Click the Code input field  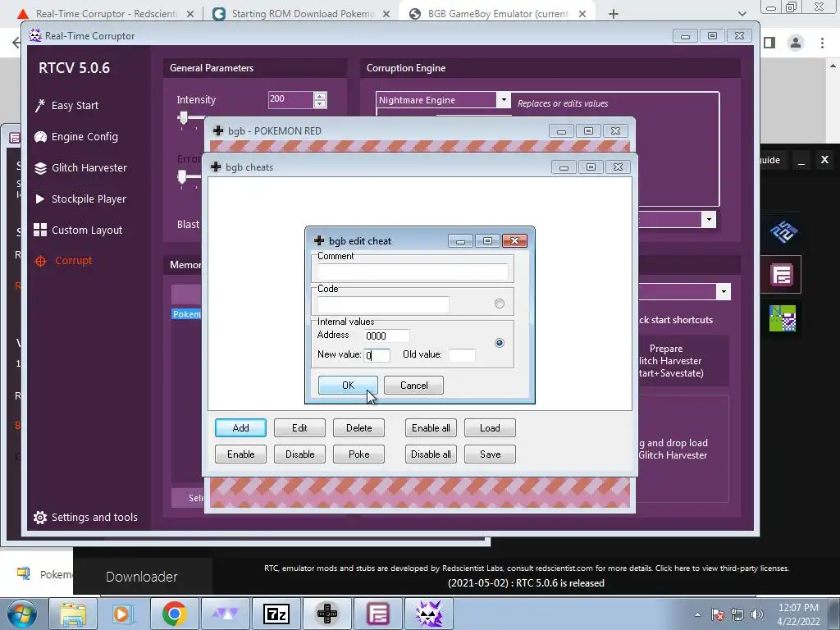(383, 304)
